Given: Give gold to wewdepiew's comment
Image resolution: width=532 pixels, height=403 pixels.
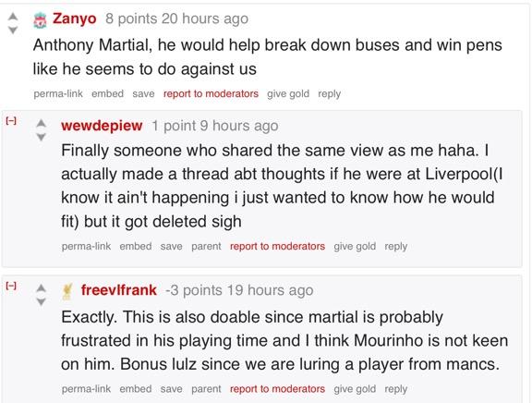Looking at the screenshot, I should pyautogui.click(x=355, y=246).
